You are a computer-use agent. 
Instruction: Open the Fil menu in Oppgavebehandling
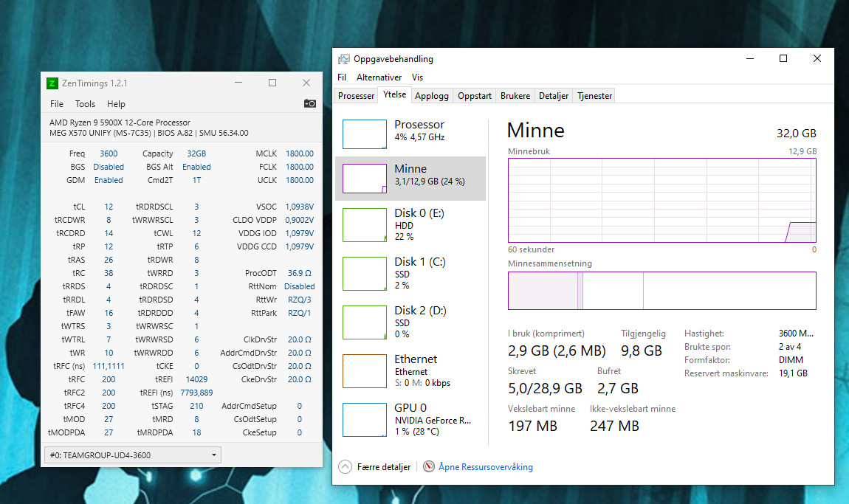pyautogui.click(x=342, y=77)
